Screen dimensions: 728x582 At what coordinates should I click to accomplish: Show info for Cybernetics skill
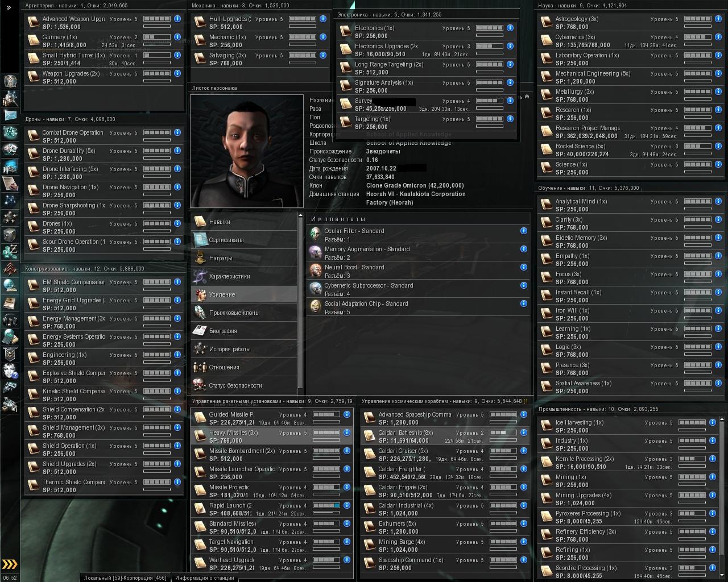(718, 37)
